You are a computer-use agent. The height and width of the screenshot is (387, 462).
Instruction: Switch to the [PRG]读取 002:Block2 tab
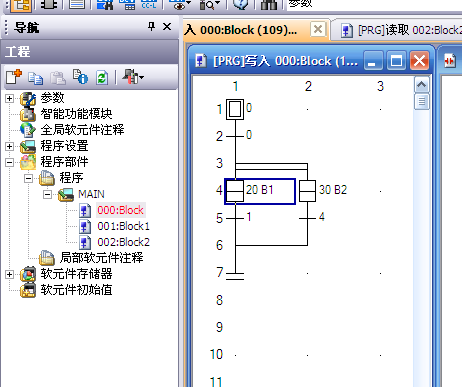(x=400, y=30)
